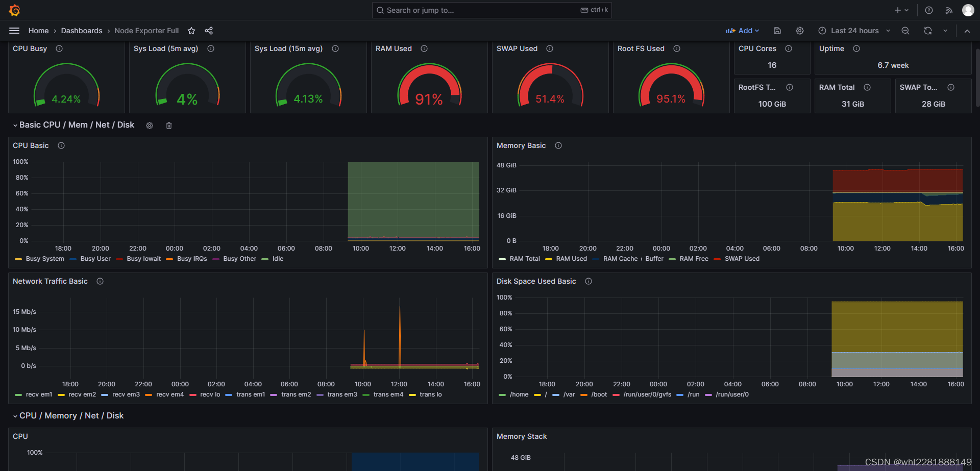980x471 pixels.
Task: Show info for RAM Total panel
Action: (867, 87)
